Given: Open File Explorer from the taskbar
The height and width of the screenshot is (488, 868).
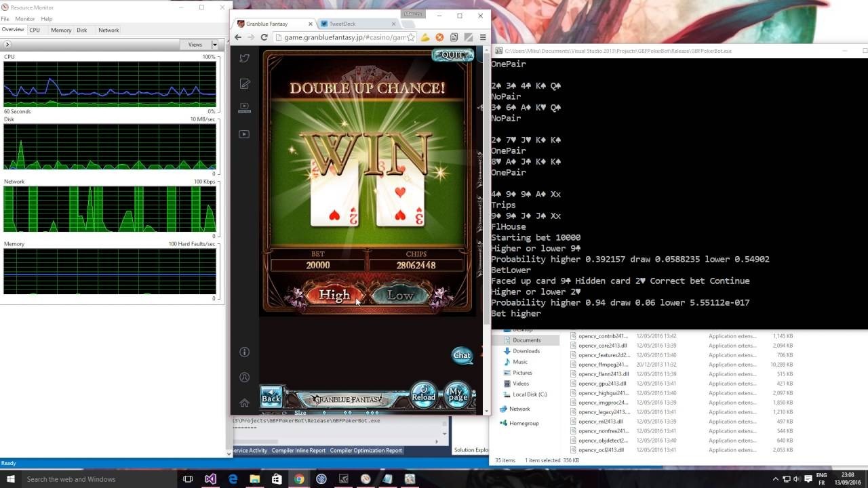Looking at the screenshot, I should (x=255, y=479).
